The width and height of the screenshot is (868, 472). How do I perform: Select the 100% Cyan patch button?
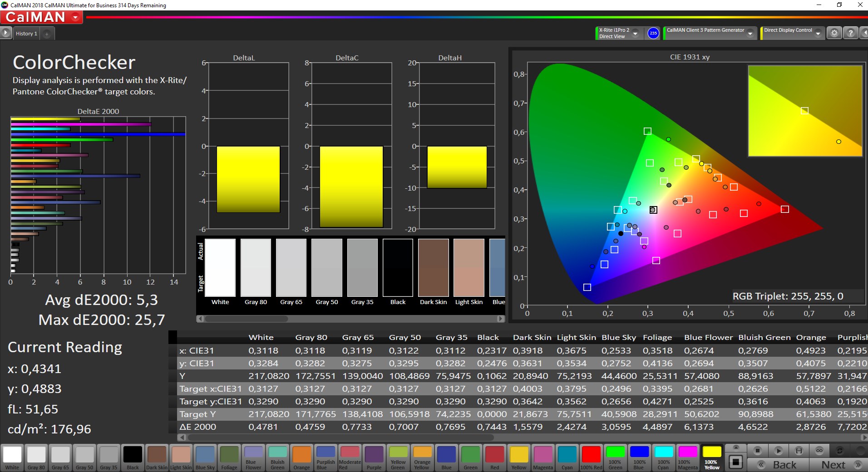(x=664, y=457)
